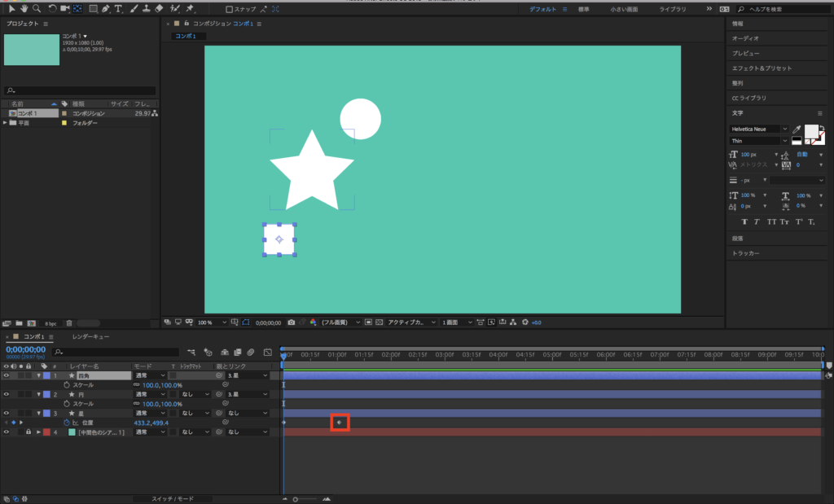Click the snapshot camera icon below the viewer
834x504 pixels.
[291, 322]
